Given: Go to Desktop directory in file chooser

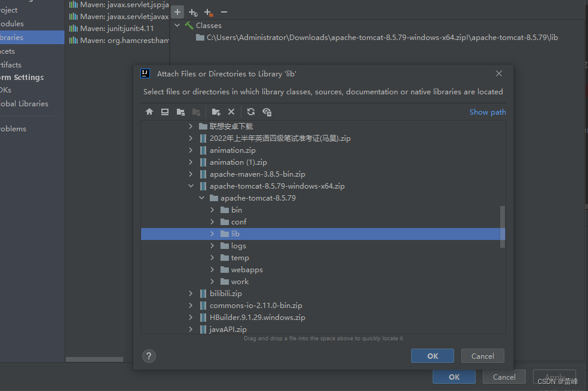Looking at the screenshot, I should pyautogui.click(x=164, y=112).
